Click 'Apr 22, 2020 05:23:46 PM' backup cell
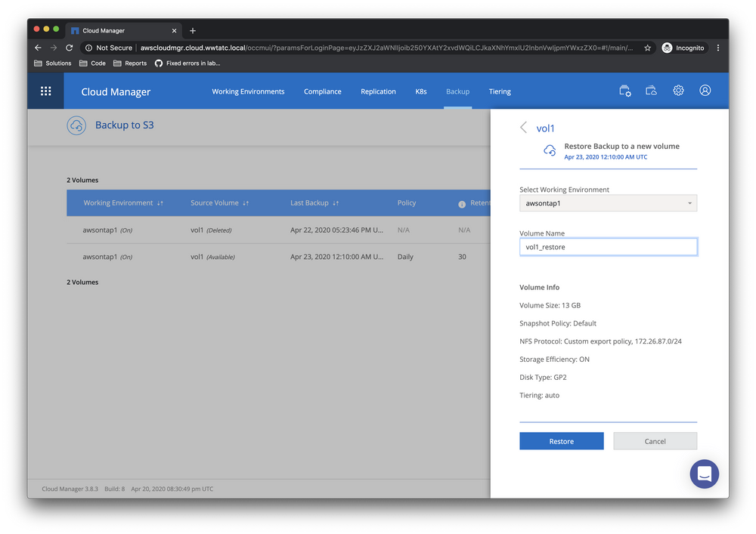The height and width of the screenshot is (534, 756). 336,230
